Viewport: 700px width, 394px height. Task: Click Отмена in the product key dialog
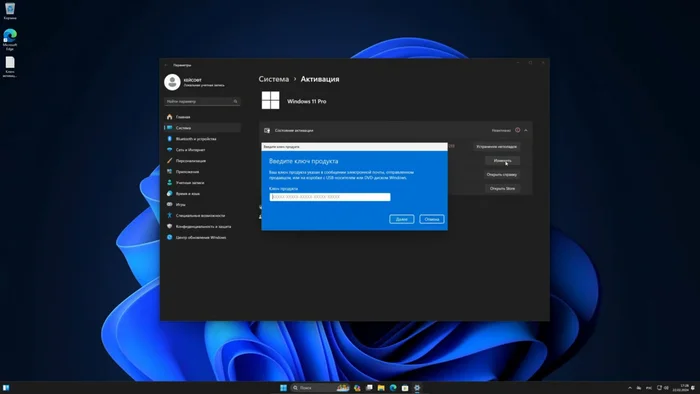(x=432, y=219)
